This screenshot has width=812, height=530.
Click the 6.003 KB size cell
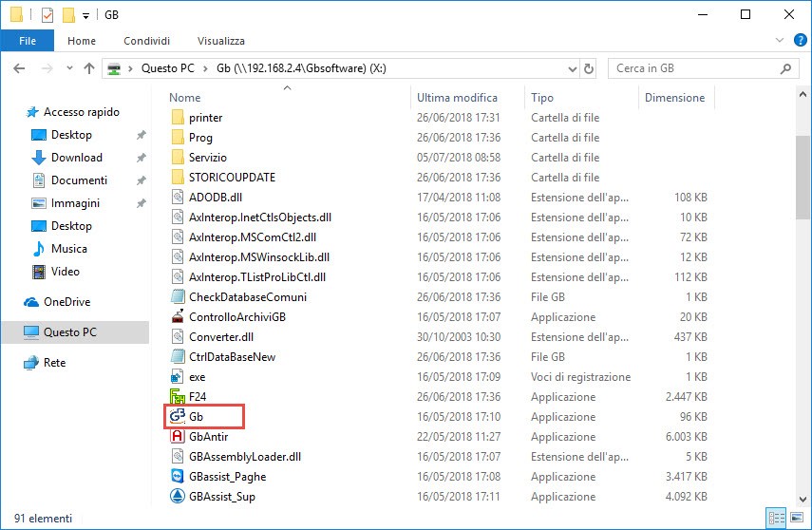point(686,437)
